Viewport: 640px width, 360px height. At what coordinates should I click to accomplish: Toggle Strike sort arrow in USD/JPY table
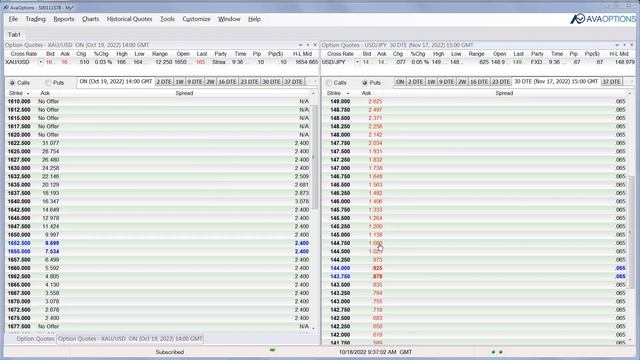[x=348, y=93]
